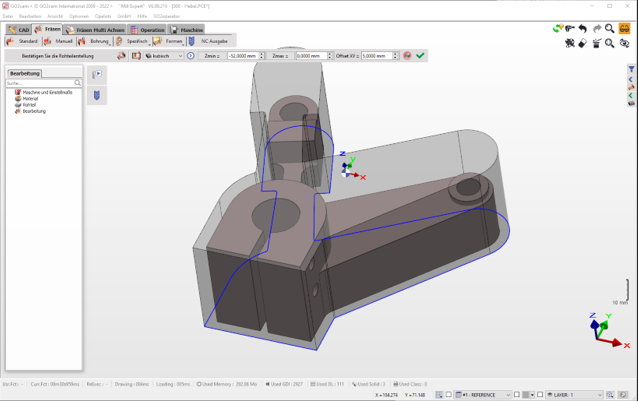This screenshot has height=401, width=638.
Task: Switch to the Fräsen Multi Achsen tab
Action: 95,30
